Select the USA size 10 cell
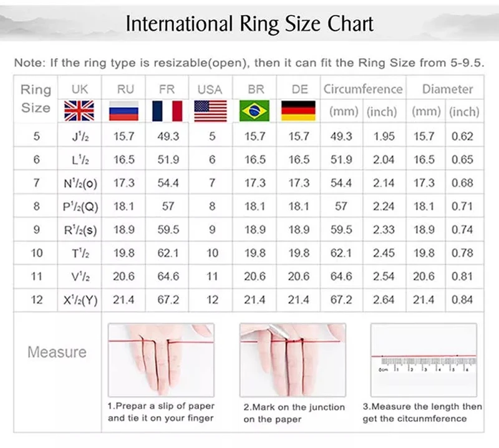Image resolution: width=499 pixels, height=448 pixels. pyautogui.click(x=211, y=253)
